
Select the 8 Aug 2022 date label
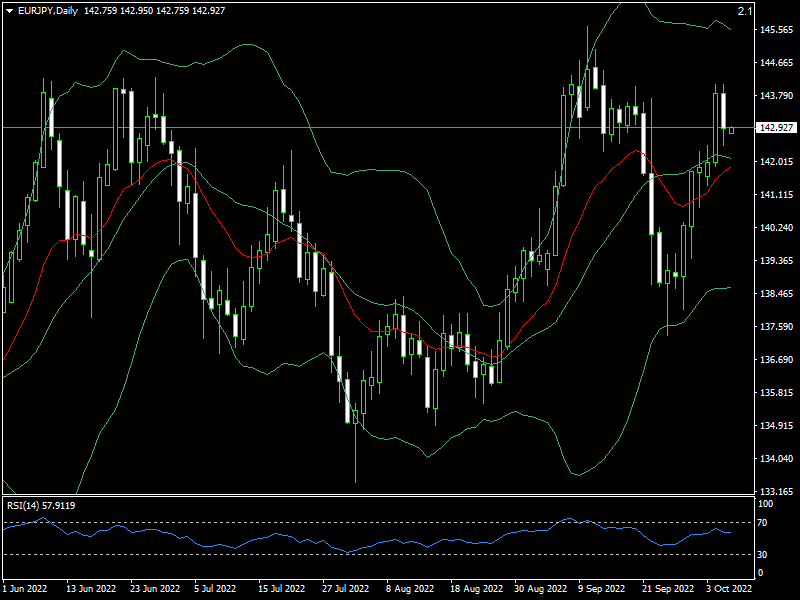pyautogui.click(x=410, y=588)
